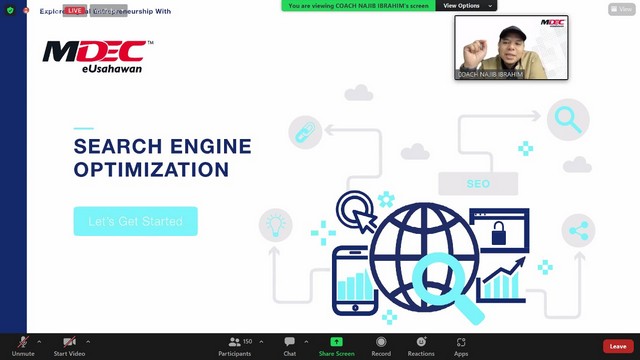Open the Chat panel
Image resolution: width=640 pixels, height=360 pixels.
coord(290,342)
